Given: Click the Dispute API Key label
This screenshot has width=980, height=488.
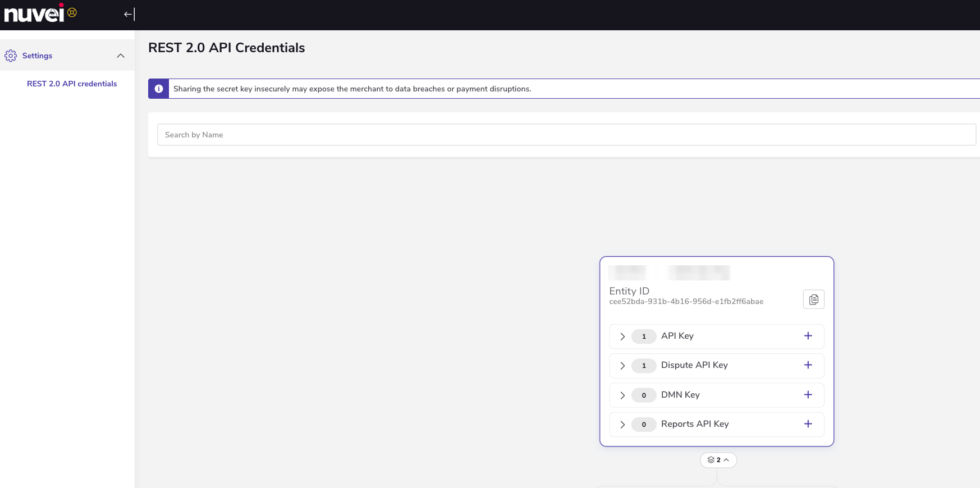Looking at the screenshot, I should click(x=694, y=365).
